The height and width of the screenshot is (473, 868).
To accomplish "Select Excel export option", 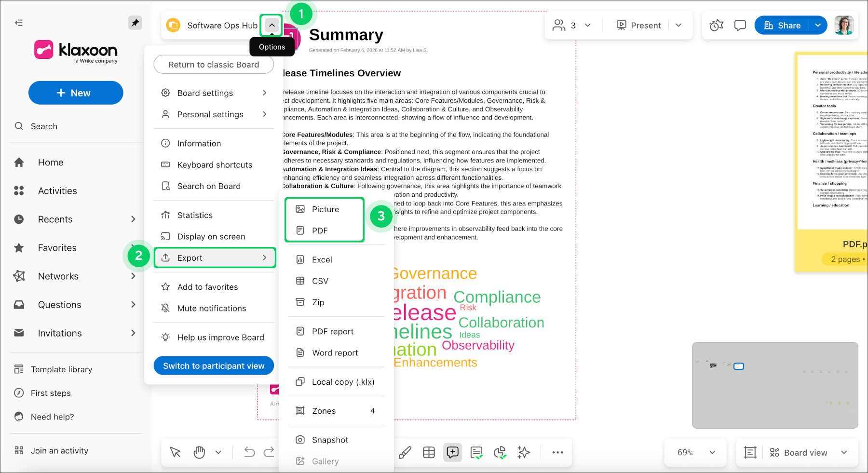I will (322, 259).
